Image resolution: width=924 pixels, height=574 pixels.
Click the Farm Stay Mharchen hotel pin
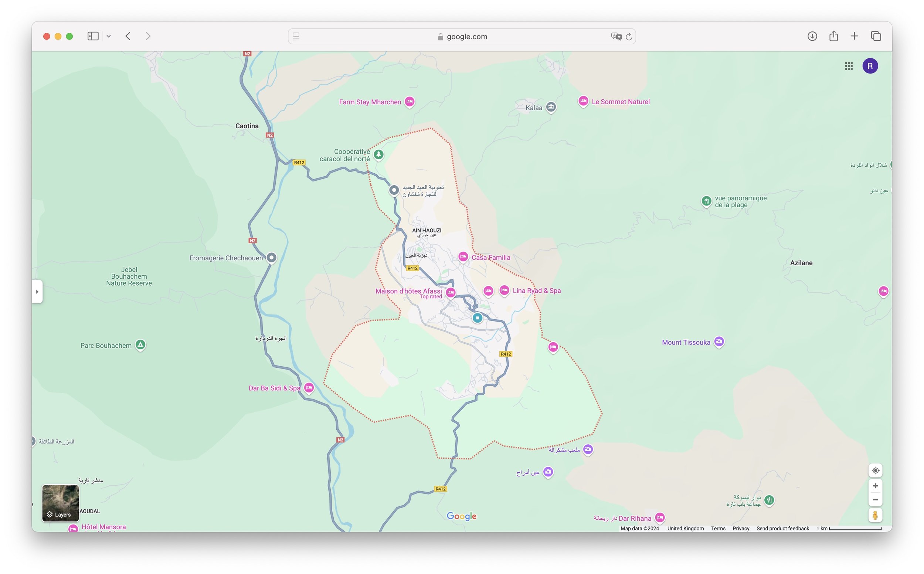pos(409,102)
